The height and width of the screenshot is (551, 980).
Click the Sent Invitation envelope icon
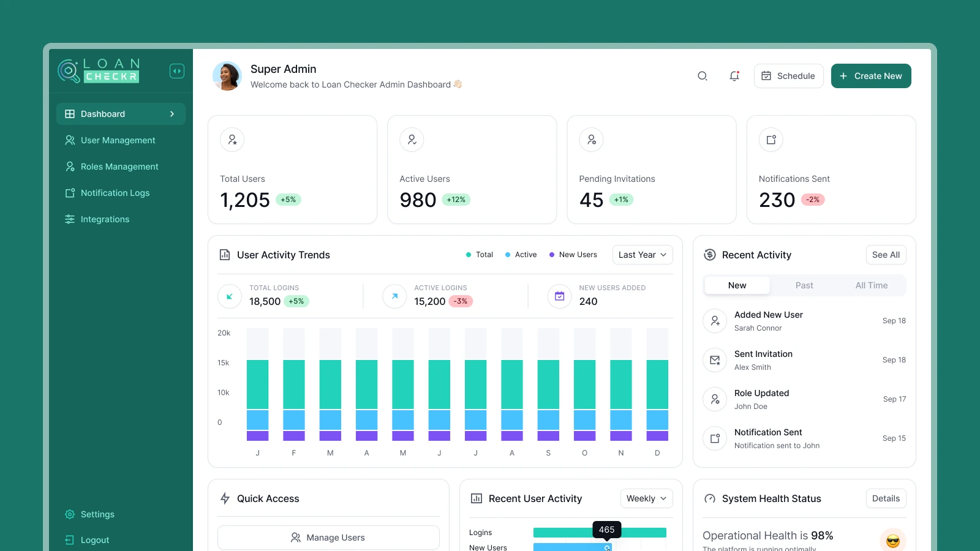point(715,360)
